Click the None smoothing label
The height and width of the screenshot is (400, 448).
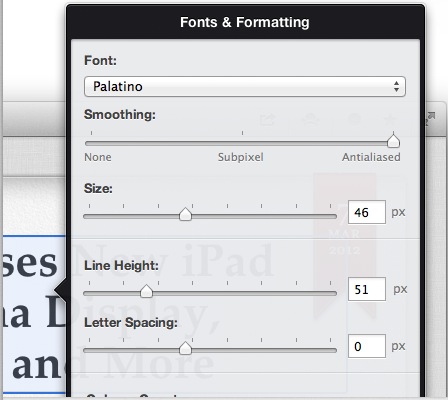(98, 157)
